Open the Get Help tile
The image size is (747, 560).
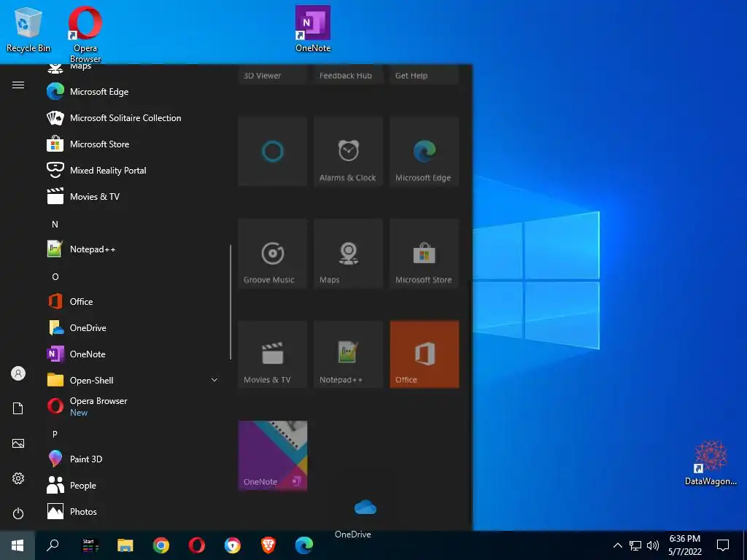pos(425,75)
